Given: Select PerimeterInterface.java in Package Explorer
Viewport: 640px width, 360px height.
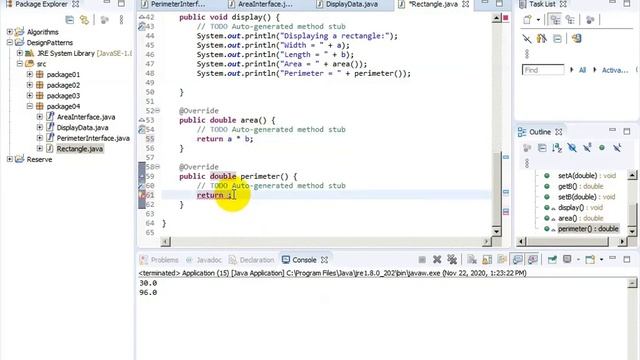Looking at the screenshot, I should pyautogui.click(x=93, y=138).
